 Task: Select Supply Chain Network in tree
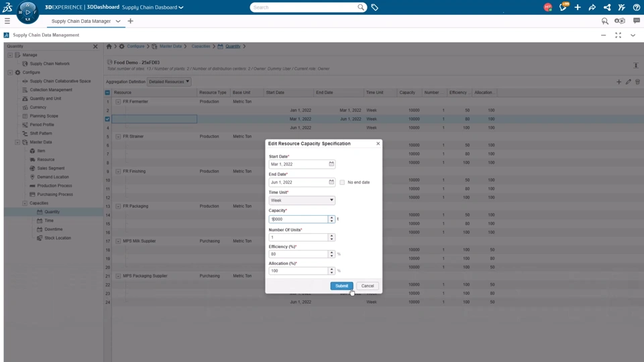pyautogui.click(x=50, y=64)
